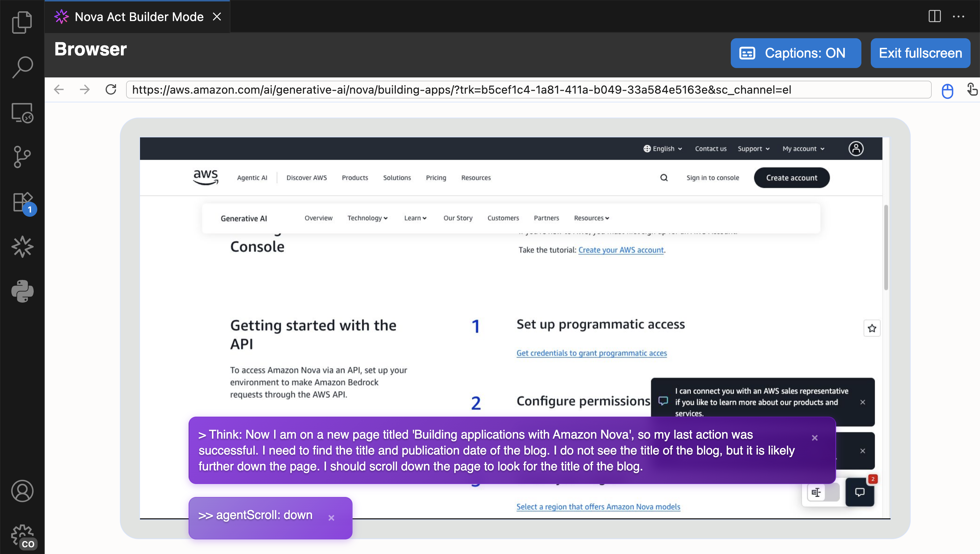The width and height of the screenshot is (980, 554).
Task: Click the Create account button
Action: click(x=791, y=178)
